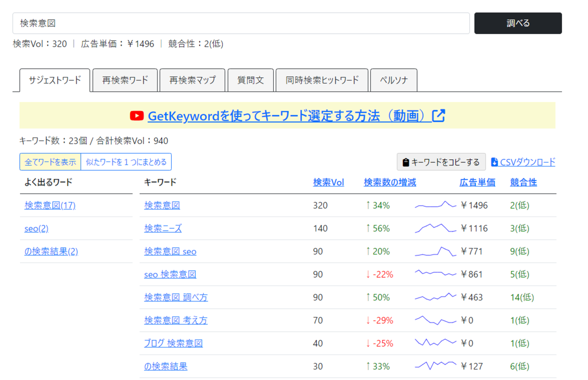
Task: Click the clipboard icon on キーワードをコピーする button
Action: (x=405, y=162)
